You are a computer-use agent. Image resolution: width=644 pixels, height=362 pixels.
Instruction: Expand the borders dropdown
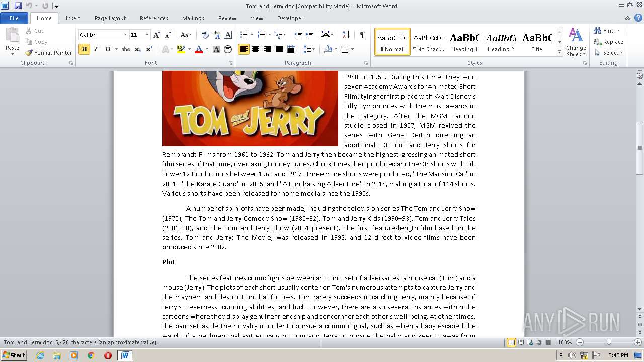352,49
